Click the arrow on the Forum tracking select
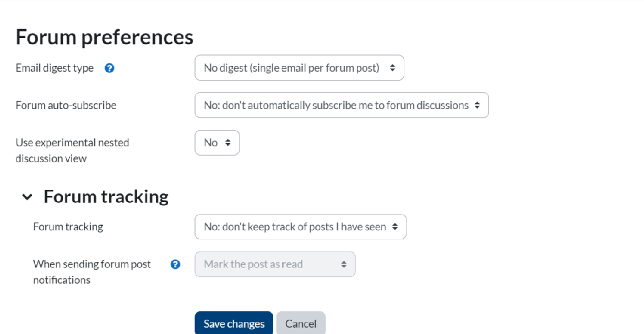 [x=394, y=227]
